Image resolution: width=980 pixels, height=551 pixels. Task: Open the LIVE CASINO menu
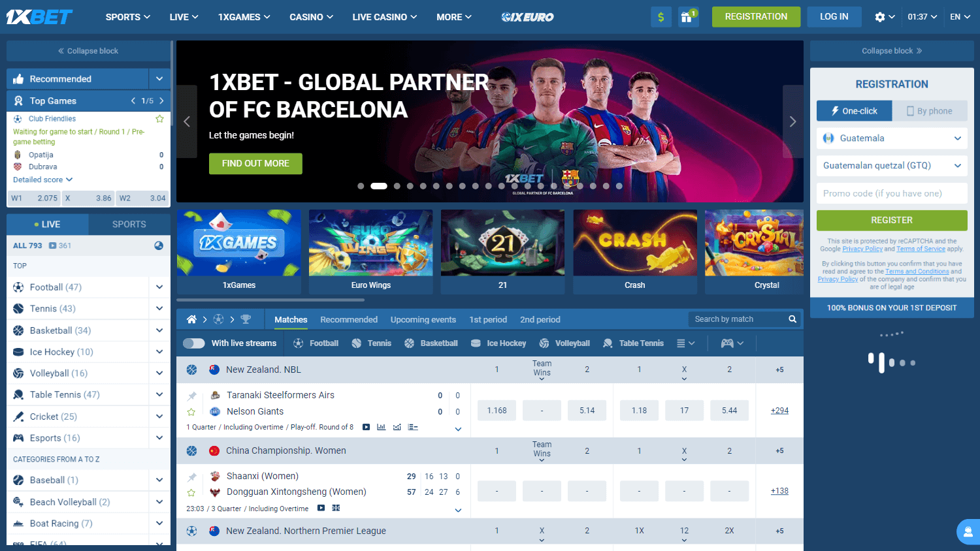(x=384, y=17)
